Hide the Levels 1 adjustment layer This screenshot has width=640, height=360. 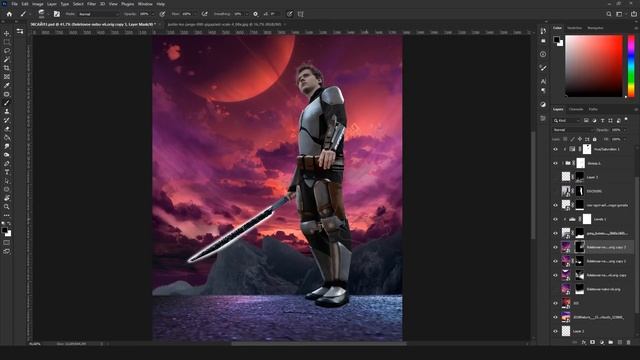[555, 219]
